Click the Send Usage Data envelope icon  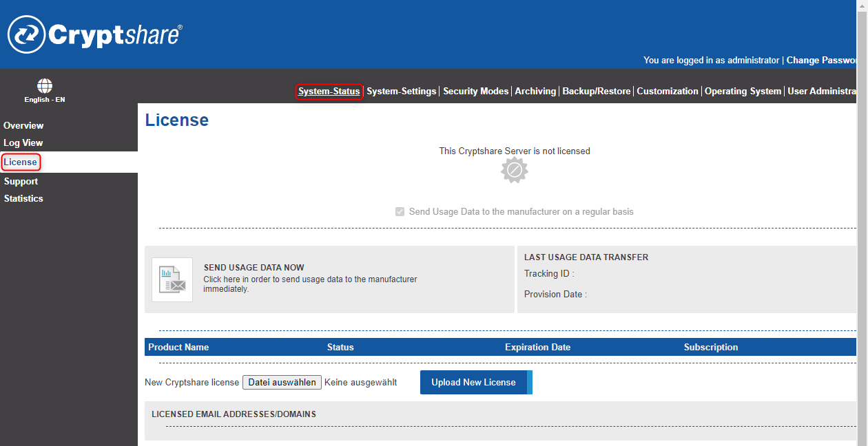click(x=172, y=279)
